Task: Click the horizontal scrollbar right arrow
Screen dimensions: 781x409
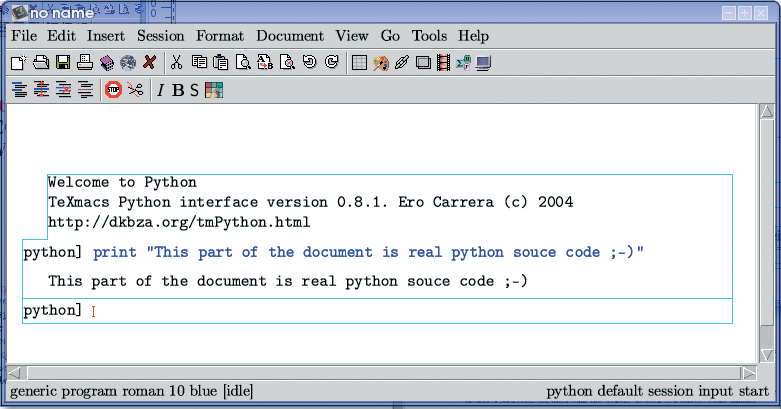Action: pos(749,373)
